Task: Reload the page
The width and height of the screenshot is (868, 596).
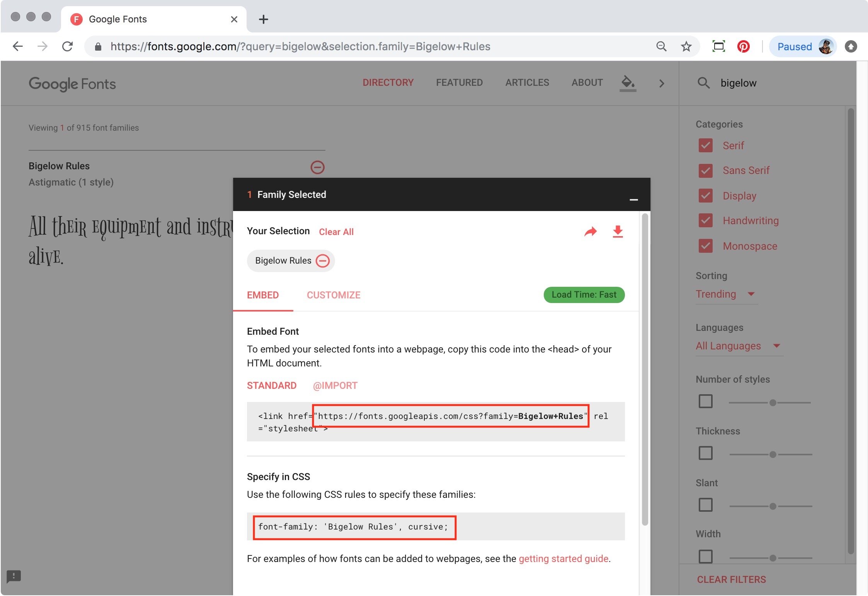Action: coord(68,47)
